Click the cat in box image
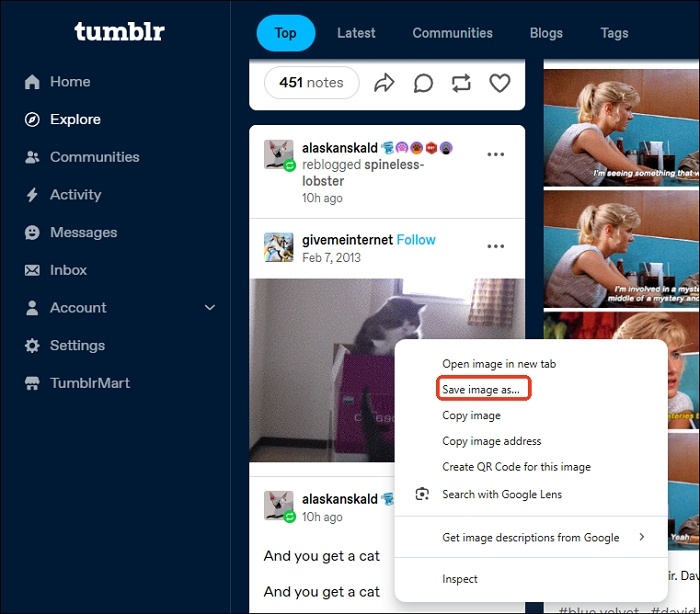Viewport: 700px width, 614px height. [322, 370]
